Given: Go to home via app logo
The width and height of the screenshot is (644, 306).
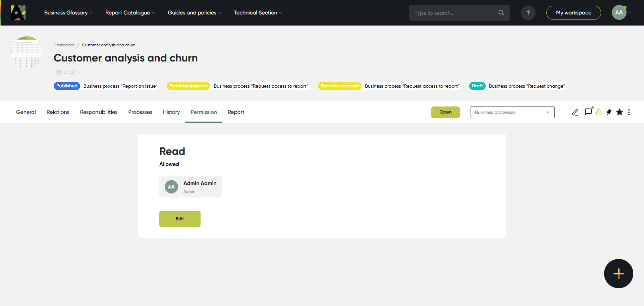Looking at the screenshot, I should click(18, 13).
